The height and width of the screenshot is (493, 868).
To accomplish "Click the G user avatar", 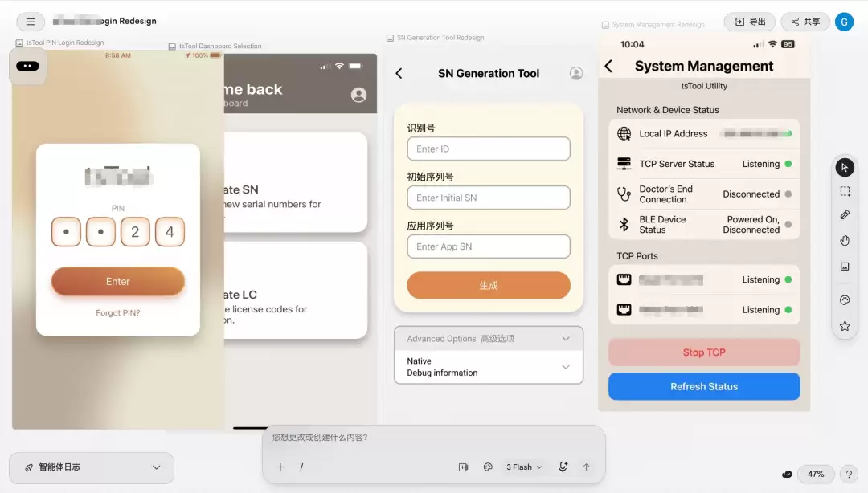I will [844, 22].
